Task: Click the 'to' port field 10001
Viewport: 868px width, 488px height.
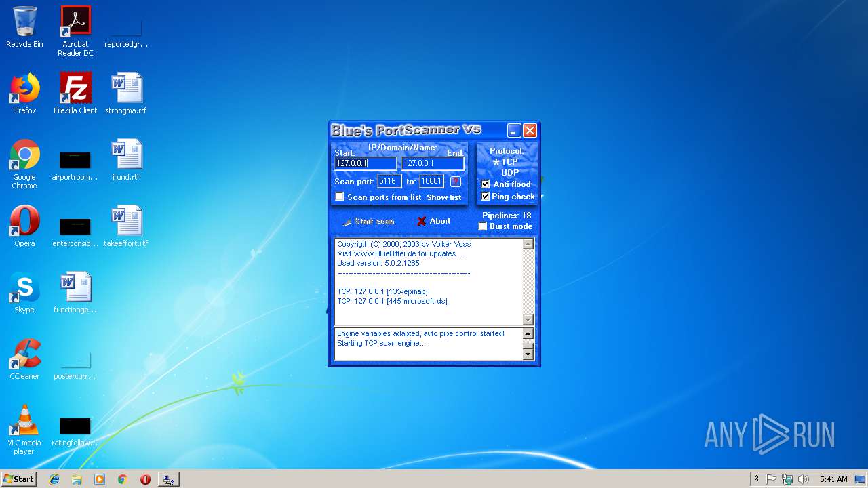Action: [x=431, y=181]
